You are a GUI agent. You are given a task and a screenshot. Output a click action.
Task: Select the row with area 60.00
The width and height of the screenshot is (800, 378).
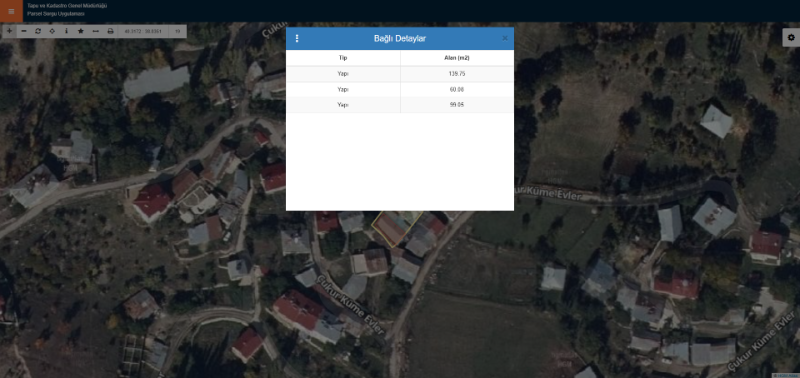400,89
